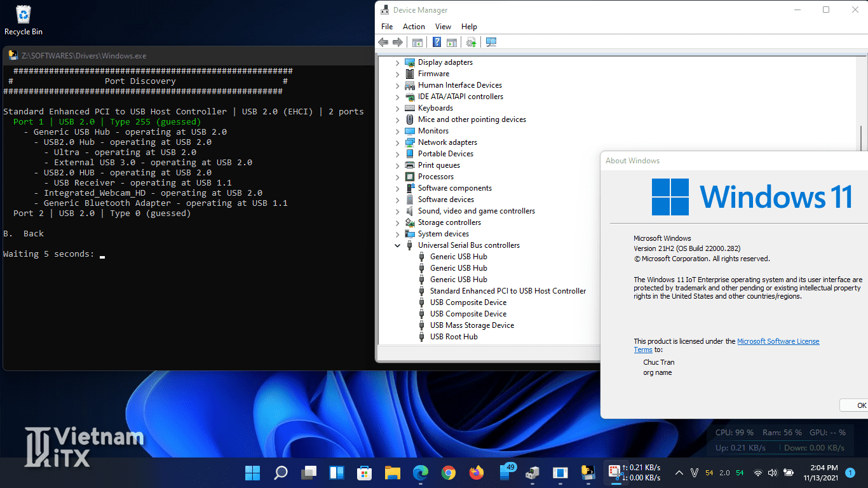868x488 pixels.
Task: Click the Update device driver toolbar icon
Action: click(471, 42)
